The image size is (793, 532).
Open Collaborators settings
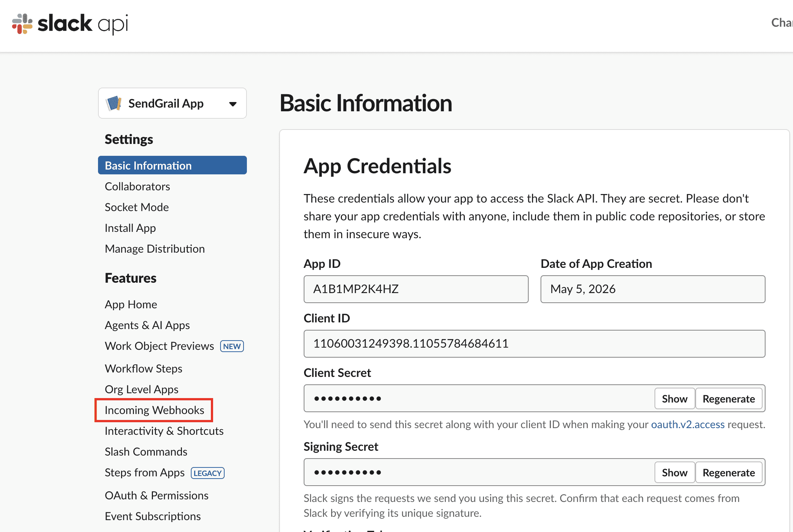click(137, 186)
